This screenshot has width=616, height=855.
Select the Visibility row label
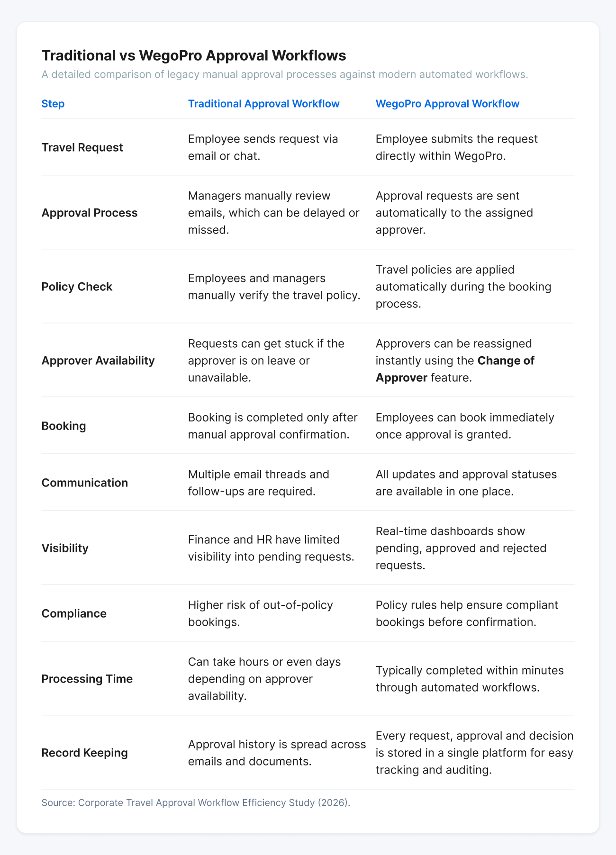[x=65, y=548]
